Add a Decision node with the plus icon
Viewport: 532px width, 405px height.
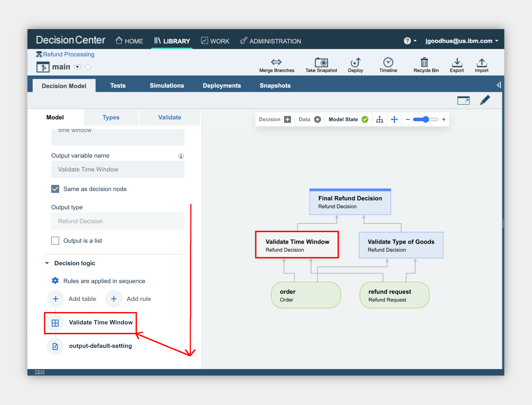[x=288, y=120]
